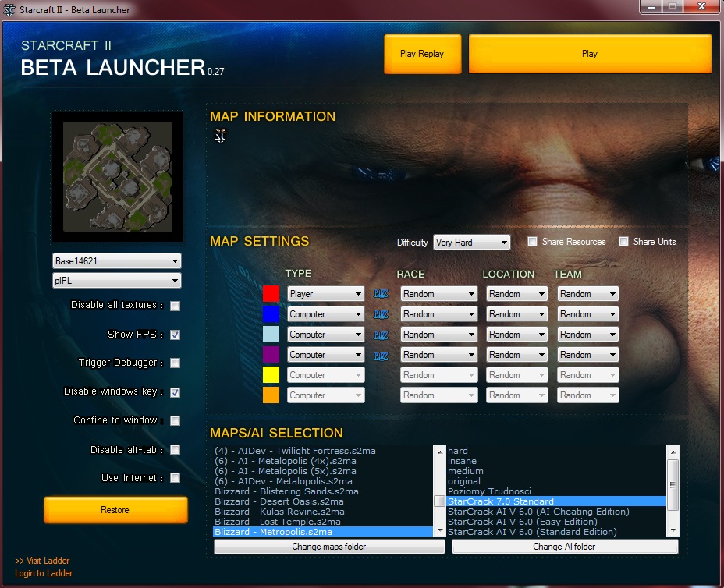Click the red player color swatch
724x588 pixels.
271,293
